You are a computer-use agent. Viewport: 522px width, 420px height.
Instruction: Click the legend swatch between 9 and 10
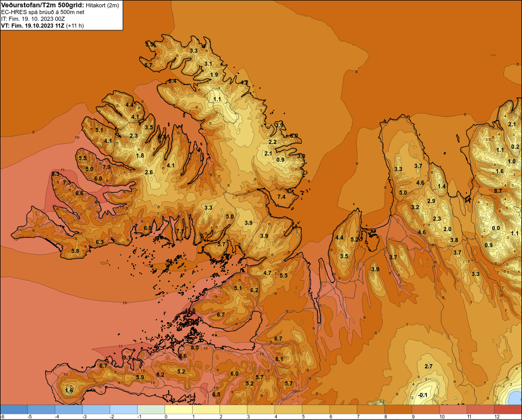(x=425, y=410)
